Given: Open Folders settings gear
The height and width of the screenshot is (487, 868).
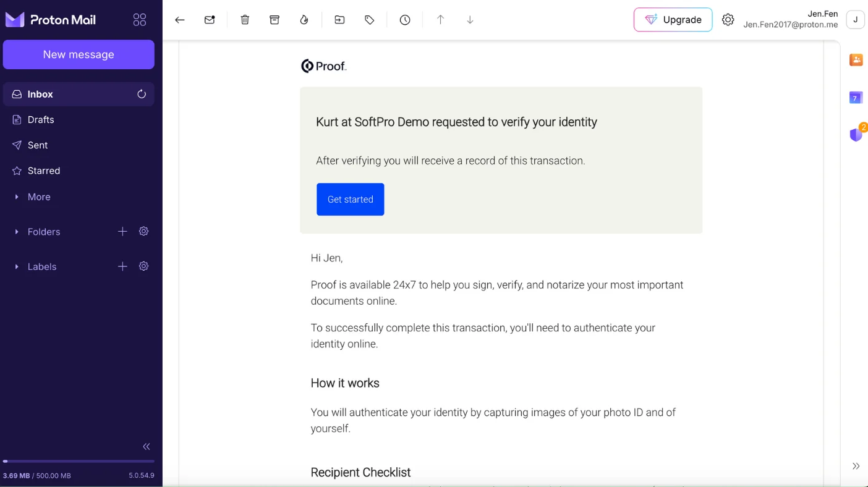Looking at the screenshot, I should [144, 231].
